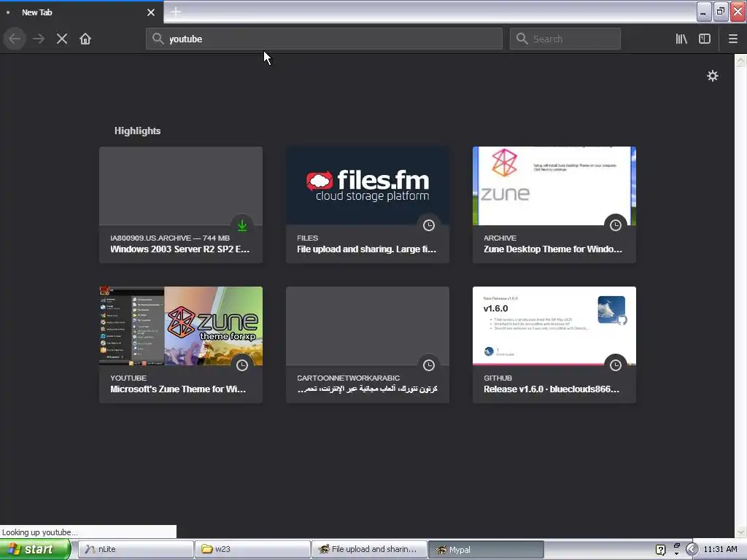
Task: Click the Looking up youtube status text
Action: point(40,532)
